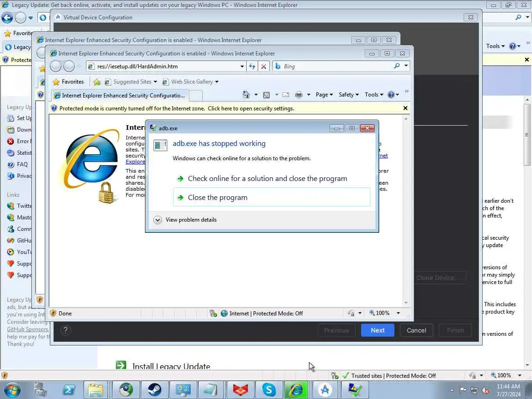Close the Protected mode information bar
The height and width of the screenshot is (399, 532).
tap(405, 108)
